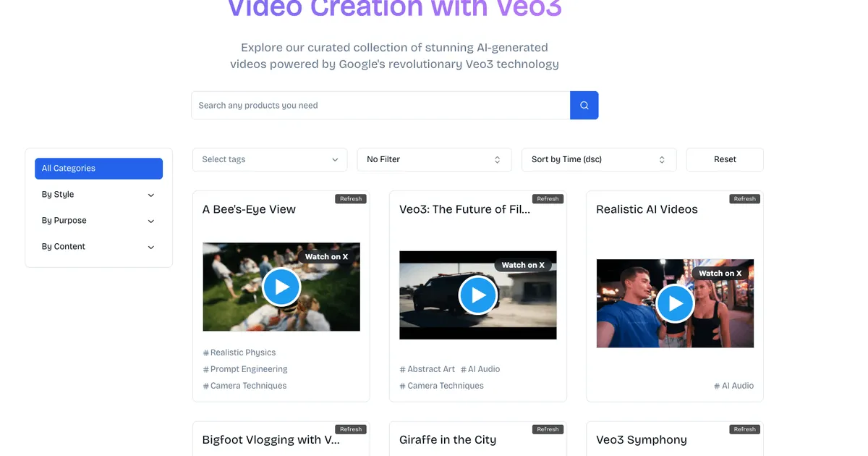Refresh the Realistic AI Videos card

pos(744,199)
